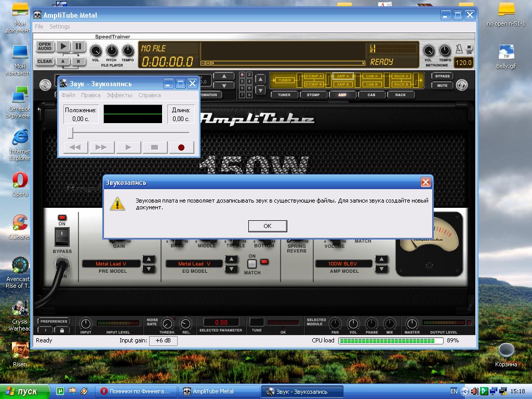Click the metronome icon

tap(459, 50)
